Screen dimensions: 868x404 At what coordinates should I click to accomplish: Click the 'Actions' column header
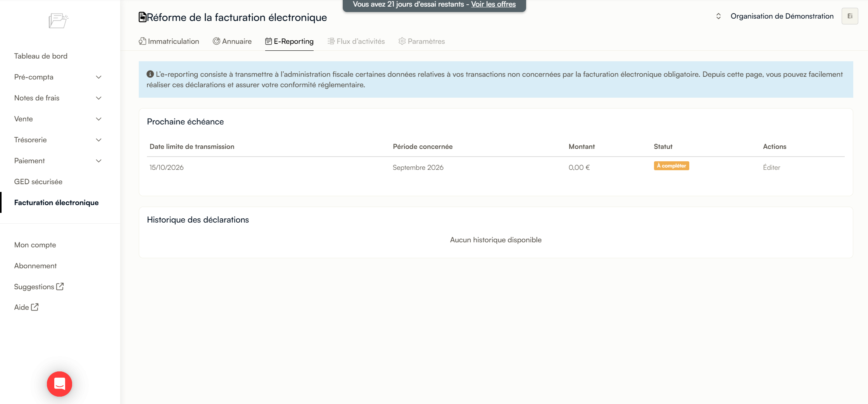click(775, 147)
